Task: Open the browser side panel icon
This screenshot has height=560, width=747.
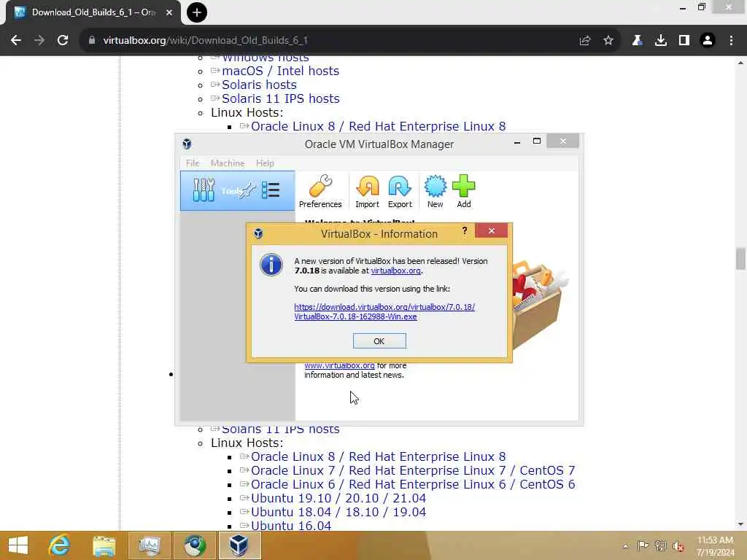Action: click(684, 41)
